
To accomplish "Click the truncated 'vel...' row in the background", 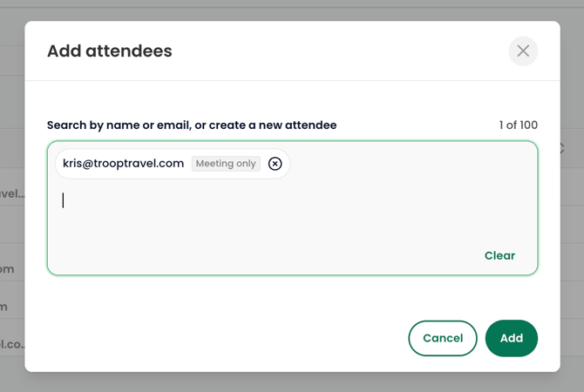I will point(12,193).
